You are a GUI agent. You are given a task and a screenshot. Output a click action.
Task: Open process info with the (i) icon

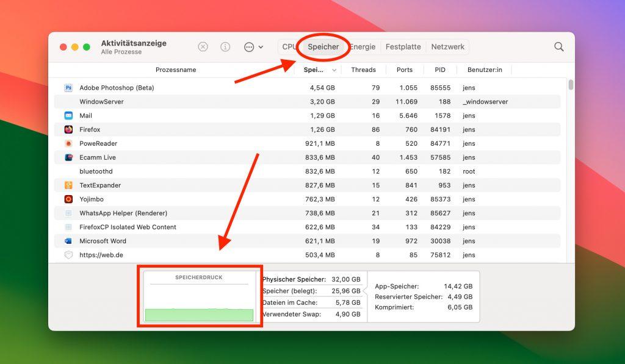225,47
